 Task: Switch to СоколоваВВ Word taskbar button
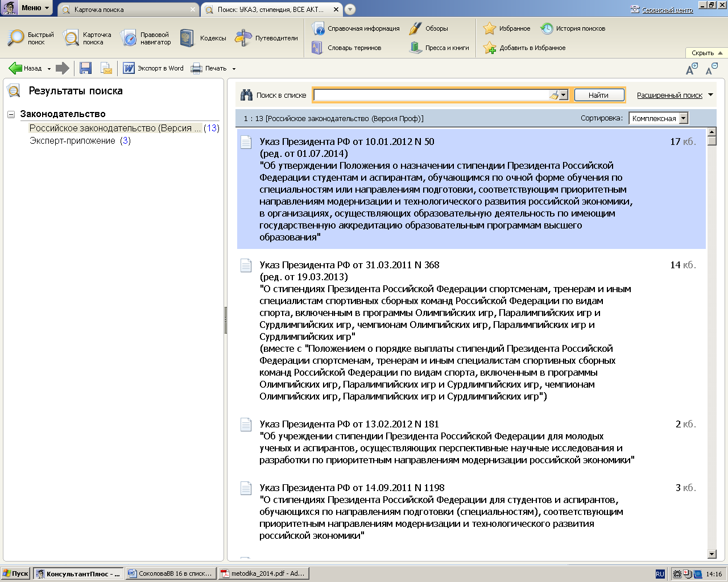(171, 573)
